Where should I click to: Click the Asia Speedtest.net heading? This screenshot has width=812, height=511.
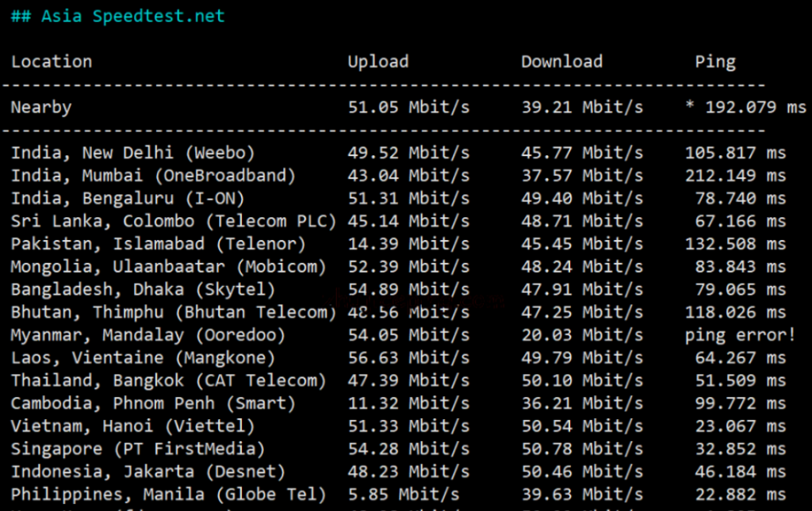[117, 16]
